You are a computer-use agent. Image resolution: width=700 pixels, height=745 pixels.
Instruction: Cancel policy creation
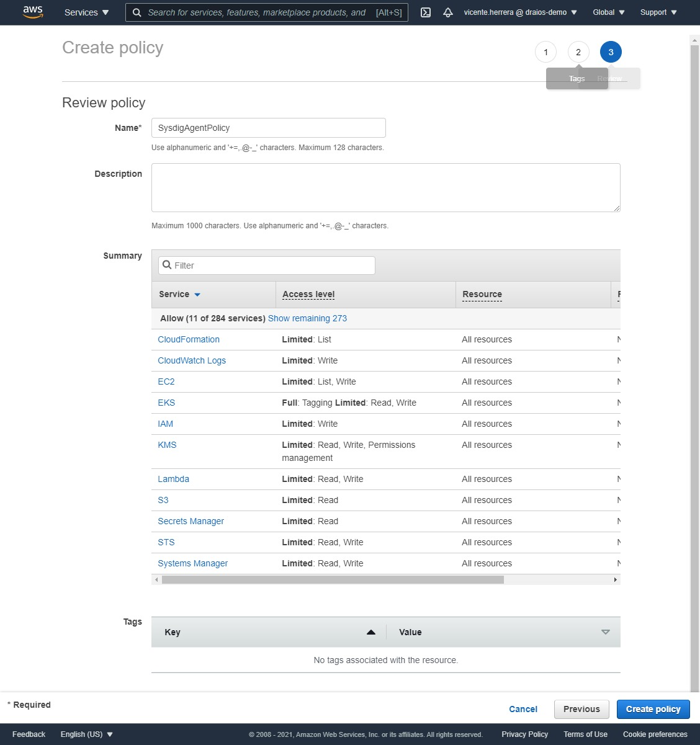(x=523, y=709)
